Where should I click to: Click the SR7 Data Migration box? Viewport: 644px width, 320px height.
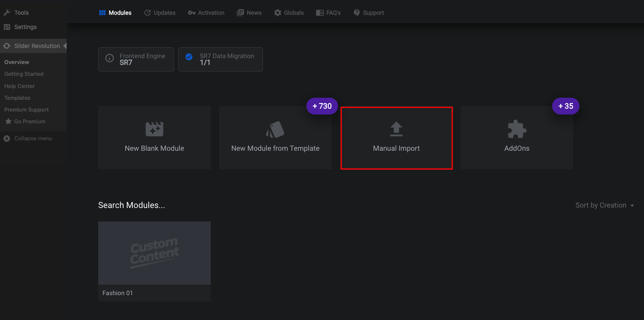(220, 59)
